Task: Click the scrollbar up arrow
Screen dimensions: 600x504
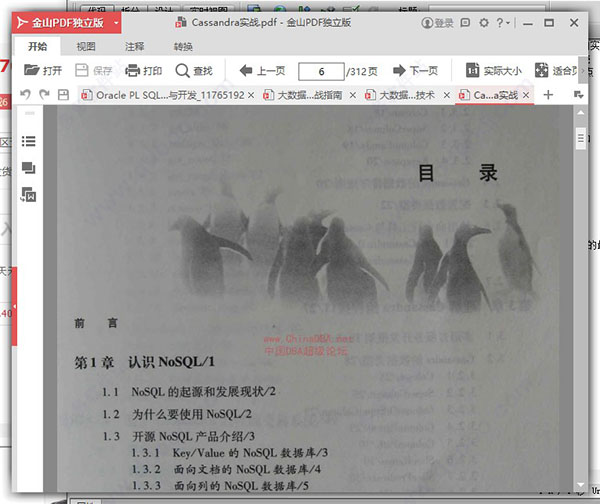Action: coord(580,113)
